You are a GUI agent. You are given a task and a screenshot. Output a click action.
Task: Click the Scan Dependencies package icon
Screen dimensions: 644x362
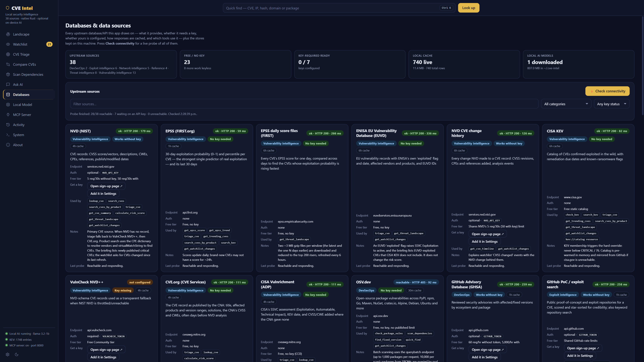pyautogui.click(x=8, y=74)
